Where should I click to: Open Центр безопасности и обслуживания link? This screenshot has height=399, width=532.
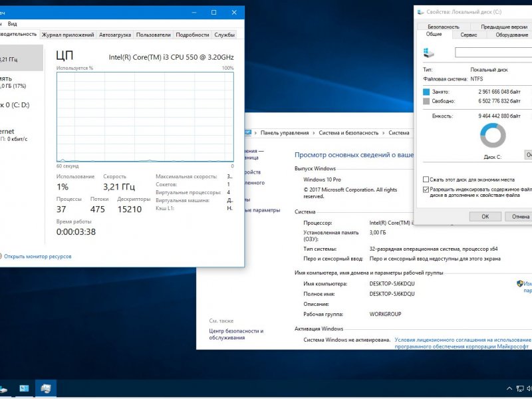[x=236, y=334]
